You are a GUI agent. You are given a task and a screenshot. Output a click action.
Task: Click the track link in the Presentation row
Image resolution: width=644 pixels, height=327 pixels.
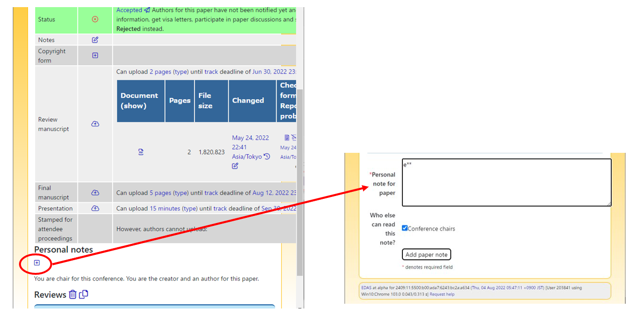click(220, 208)
